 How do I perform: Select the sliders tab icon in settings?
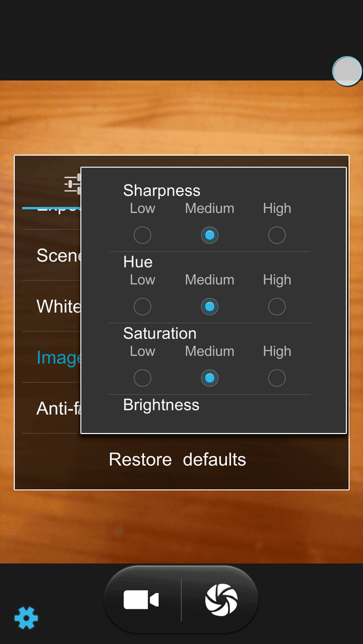coord(73,184)
